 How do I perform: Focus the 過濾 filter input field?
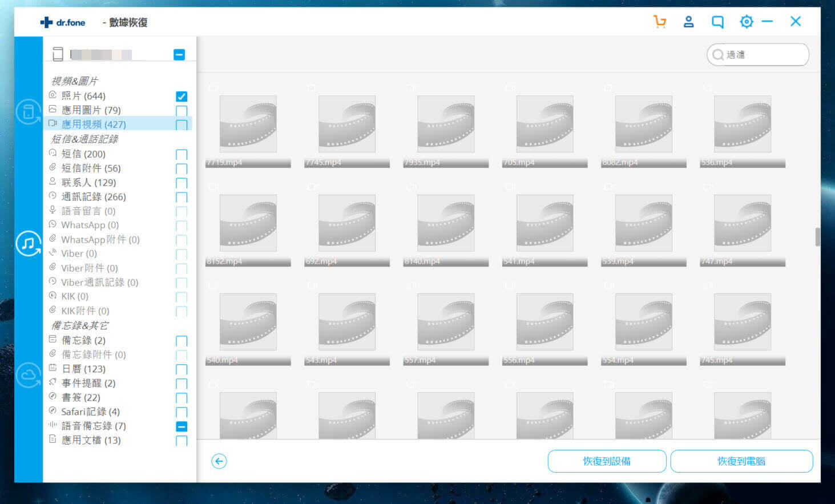757,55
